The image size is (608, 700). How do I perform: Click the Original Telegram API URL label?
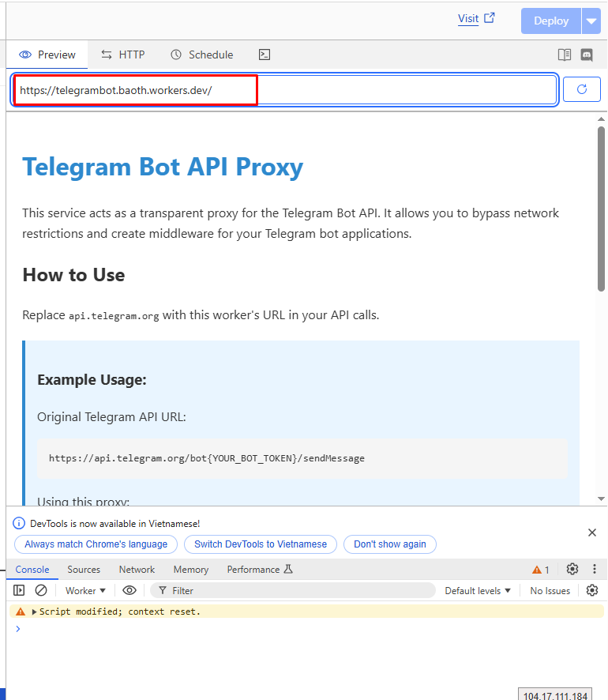pos(111,417)
